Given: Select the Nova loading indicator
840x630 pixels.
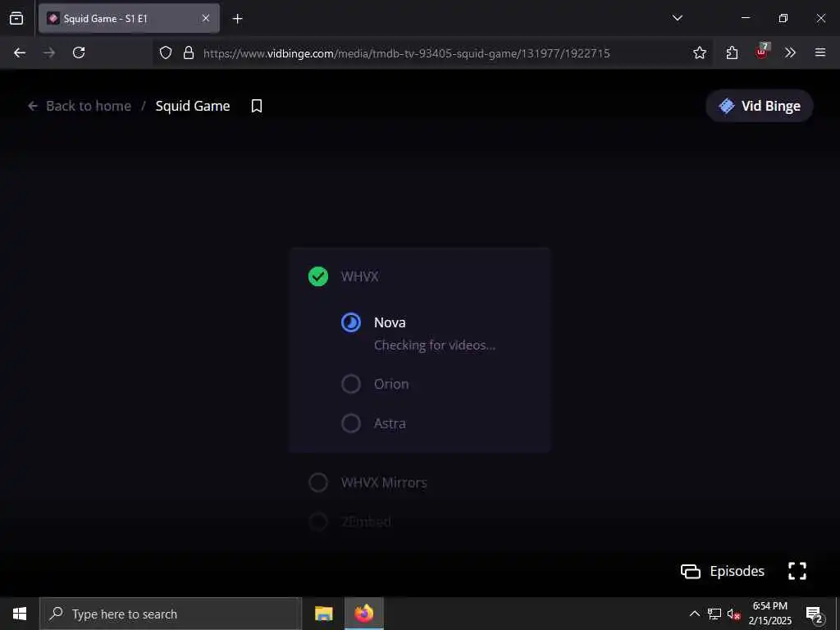Looking at the screenshot, I should point(351,322).
